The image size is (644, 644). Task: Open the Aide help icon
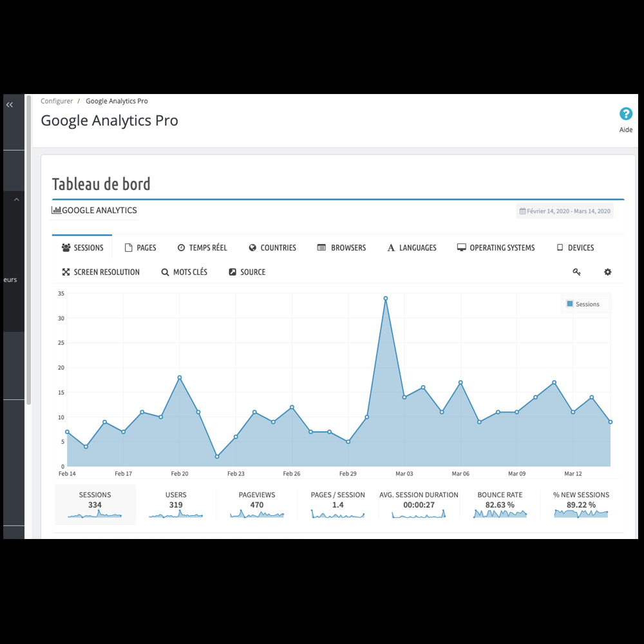tap(625, 114)
